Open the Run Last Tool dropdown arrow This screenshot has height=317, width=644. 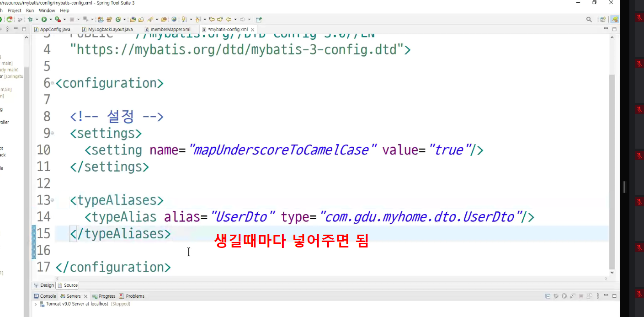pyautogui.click(x=64, y=19)
